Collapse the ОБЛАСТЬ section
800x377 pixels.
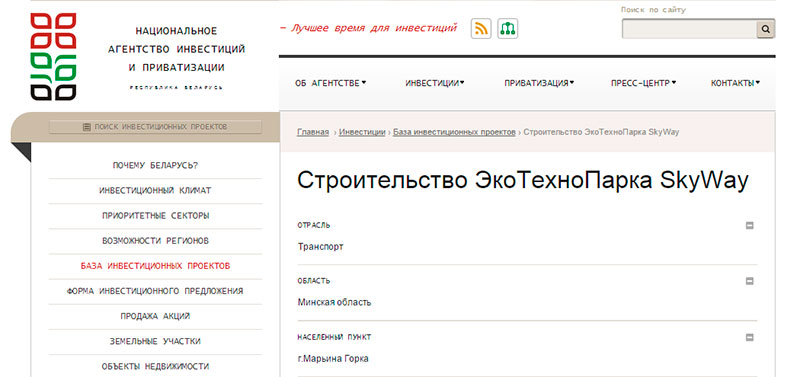click(749, 281)
